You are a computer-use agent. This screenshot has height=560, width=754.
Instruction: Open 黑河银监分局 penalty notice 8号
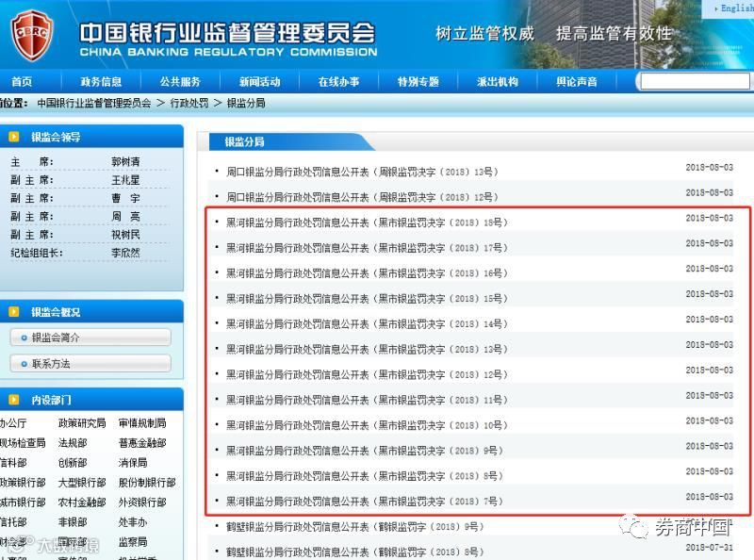pos(365,476)
